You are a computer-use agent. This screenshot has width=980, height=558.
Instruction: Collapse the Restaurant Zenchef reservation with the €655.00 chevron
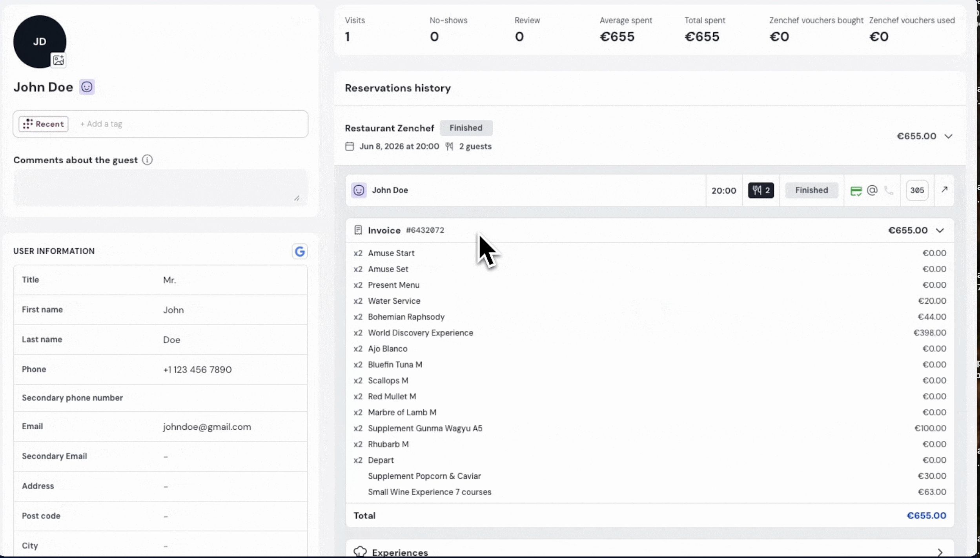(948, 136)
